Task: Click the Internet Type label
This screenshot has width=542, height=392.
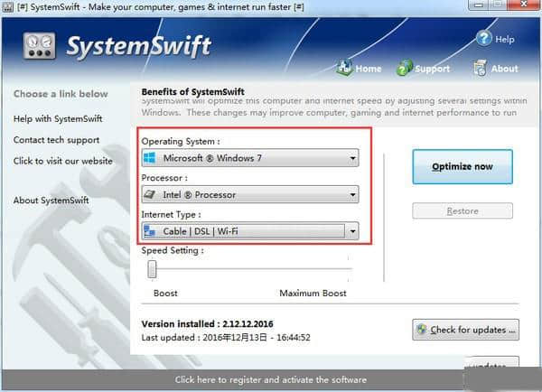Action: click(171, 215)
